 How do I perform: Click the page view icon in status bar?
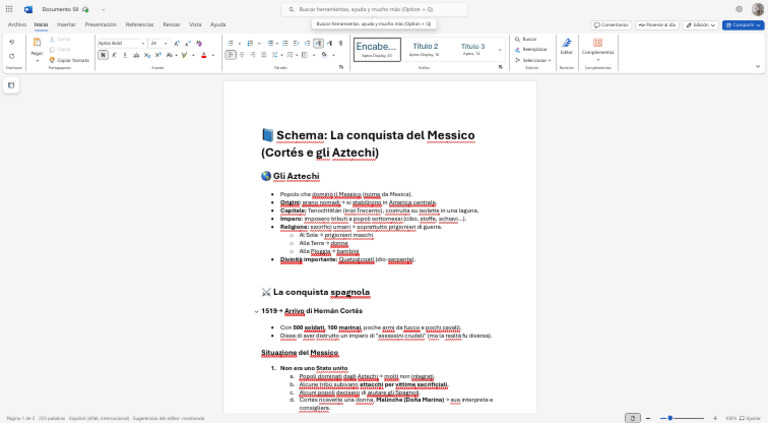(633, 418)
